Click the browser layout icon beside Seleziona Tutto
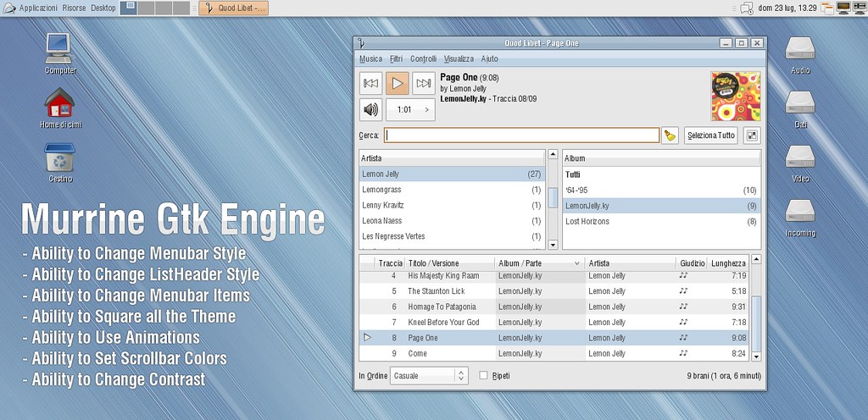The height and width of the screenshot is (420, 868). tap(752, 135)
